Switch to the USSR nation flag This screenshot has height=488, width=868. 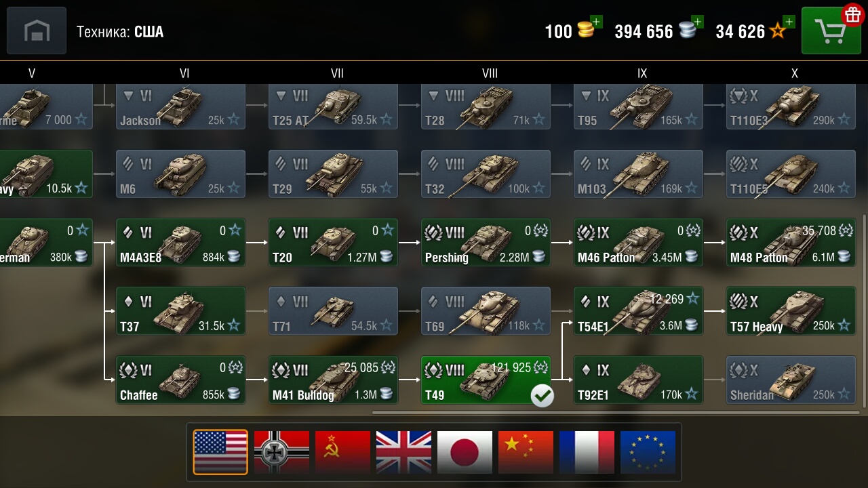point(342,452)
